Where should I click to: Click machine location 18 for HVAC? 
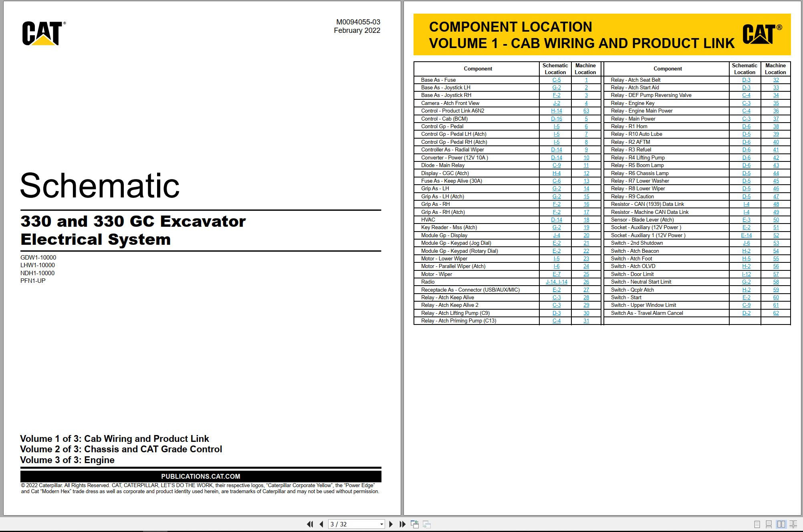click(586, 220)
